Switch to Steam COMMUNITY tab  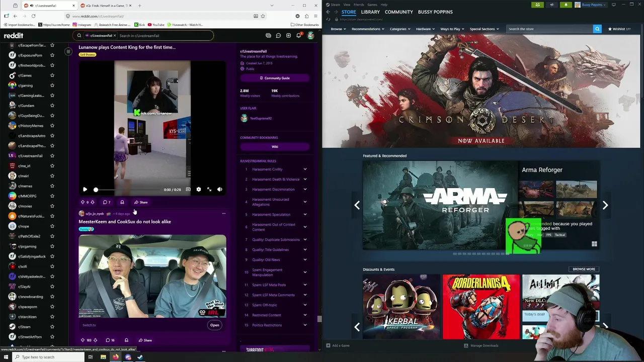(x=399, y=12)
